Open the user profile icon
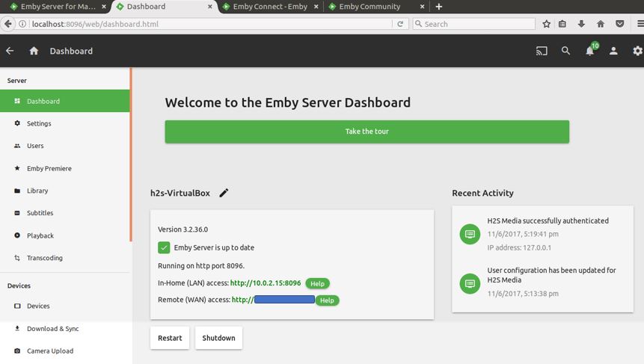 click(613, 51)
